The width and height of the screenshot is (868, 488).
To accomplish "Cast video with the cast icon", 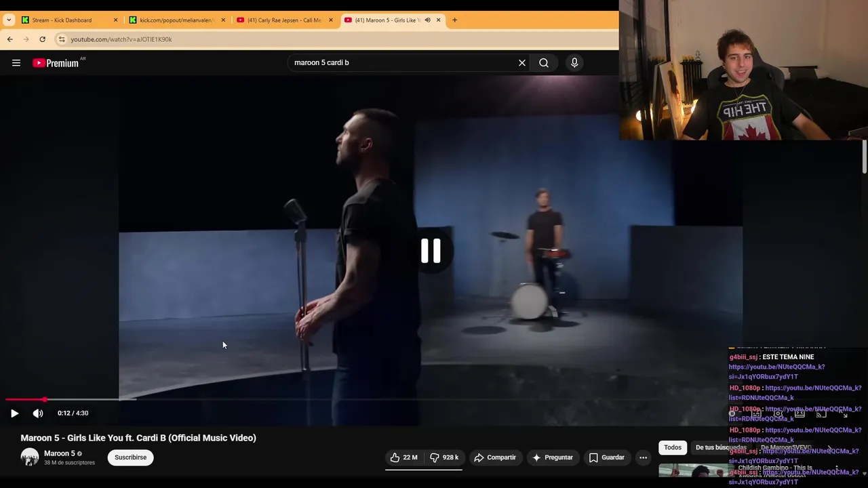I will (x=821, y=413).
